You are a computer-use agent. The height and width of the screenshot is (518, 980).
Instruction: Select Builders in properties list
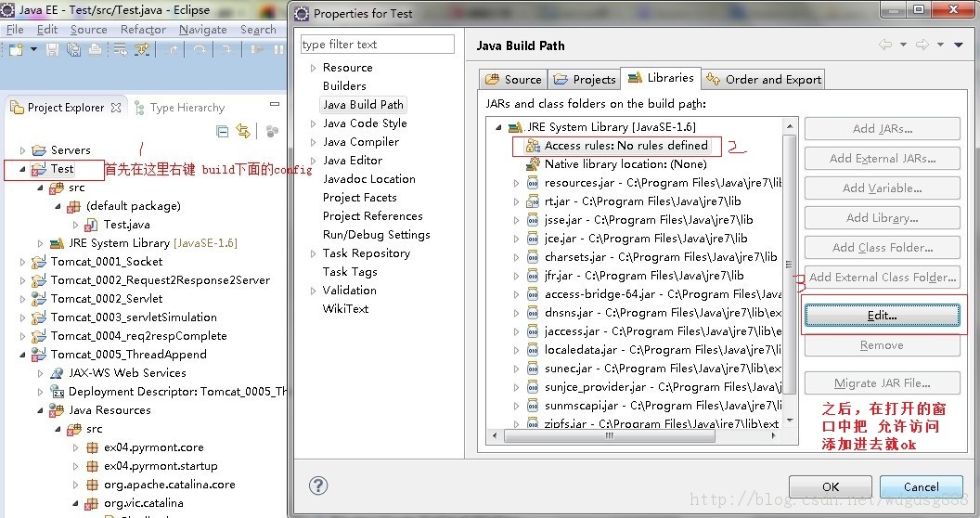click(344, 86)
